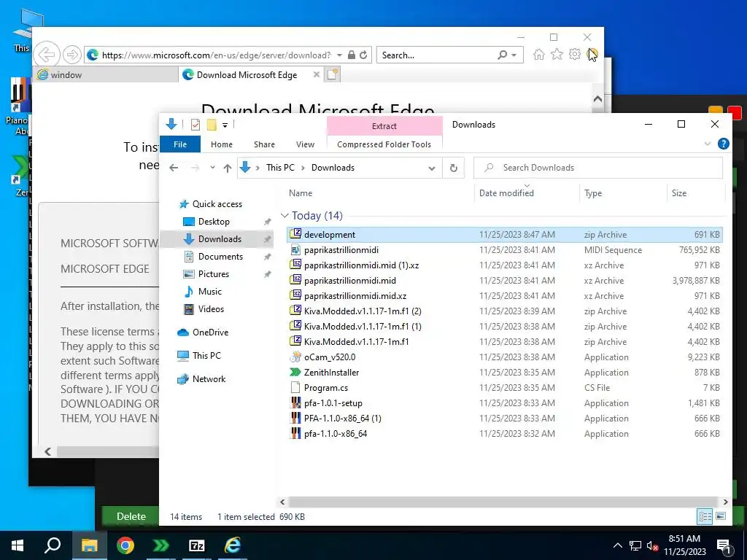This screenshot has height=560, width=747.
Task: Switch to Details view layout icon
Action: click(x=705, y=516)
